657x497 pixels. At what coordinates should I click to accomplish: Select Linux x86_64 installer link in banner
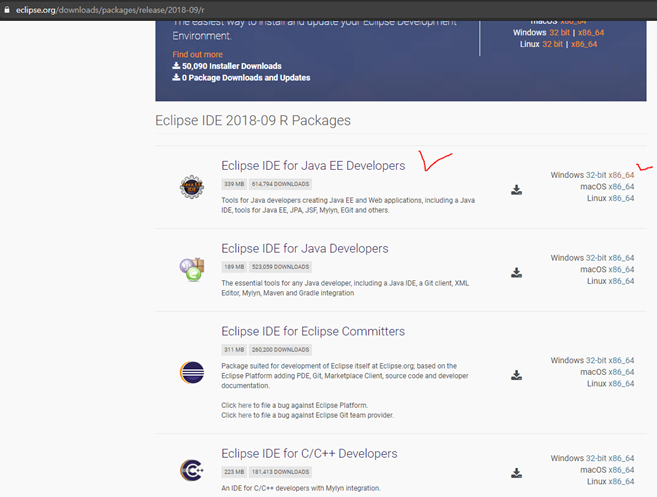click(x=584, y=44)
